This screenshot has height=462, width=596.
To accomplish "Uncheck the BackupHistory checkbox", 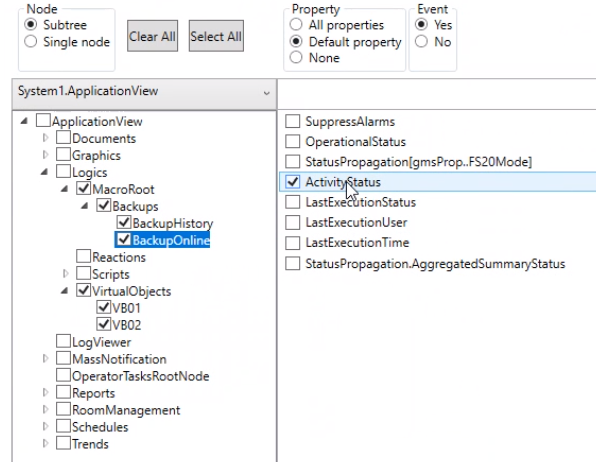I will [124, 222].
